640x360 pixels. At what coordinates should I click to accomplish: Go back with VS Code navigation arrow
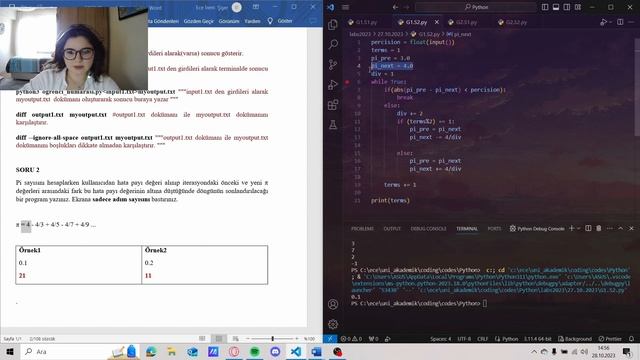coord(395,7)
